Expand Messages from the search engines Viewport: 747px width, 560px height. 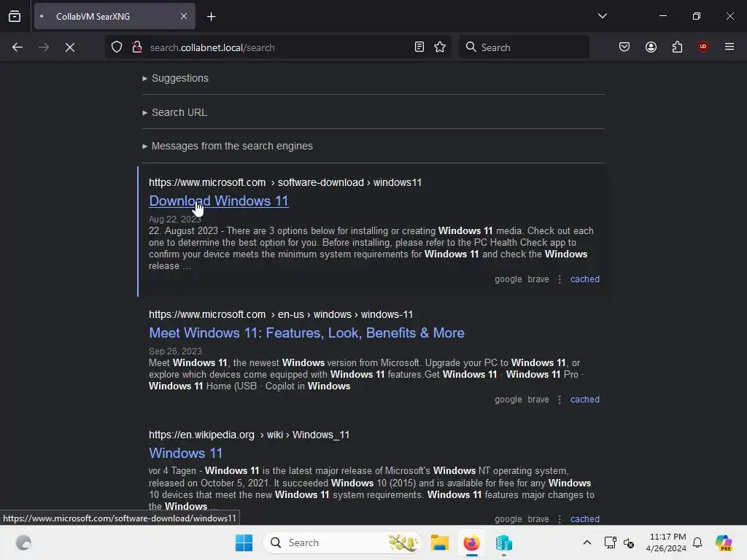tap(228, 146)
